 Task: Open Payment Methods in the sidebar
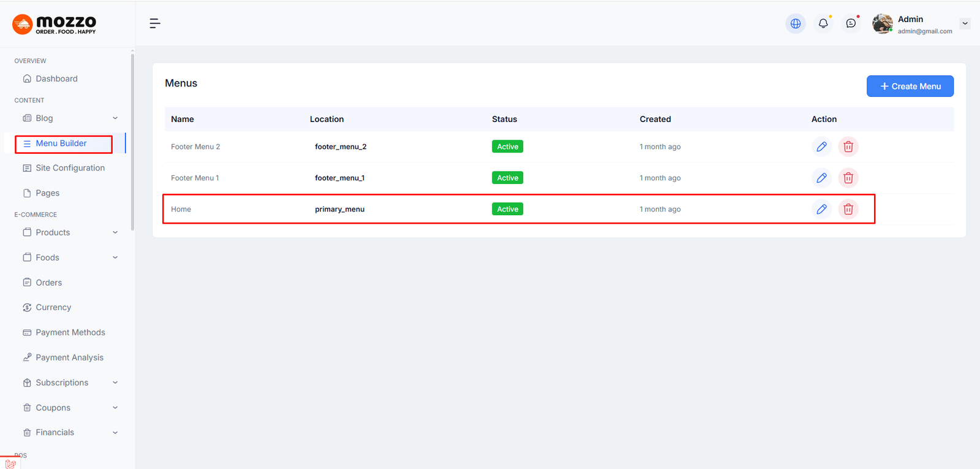click(70, 332)
